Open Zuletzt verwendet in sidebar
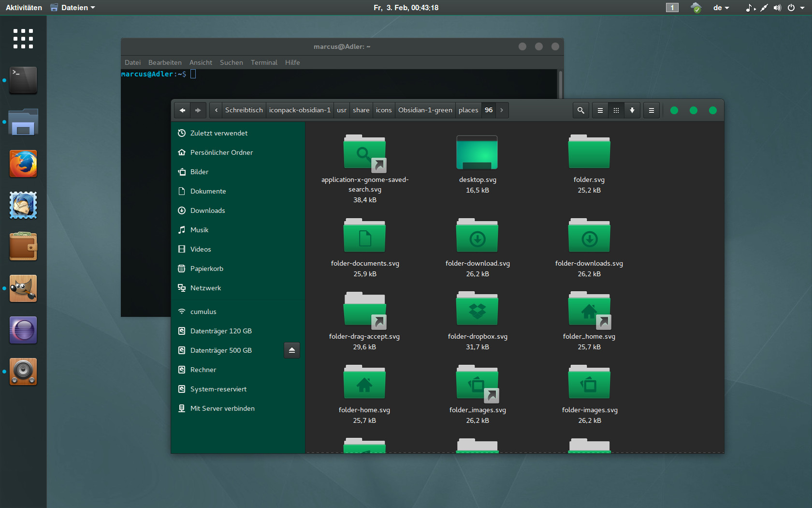Viewport: 812px width, 508px height. [238, 133]
